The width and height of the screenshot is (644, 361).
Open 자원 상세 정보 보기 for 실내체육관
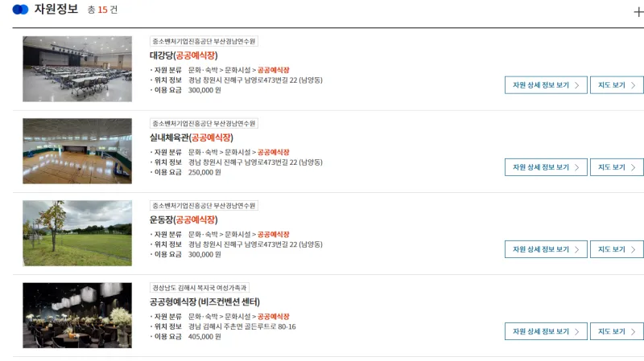coord(546,167)
